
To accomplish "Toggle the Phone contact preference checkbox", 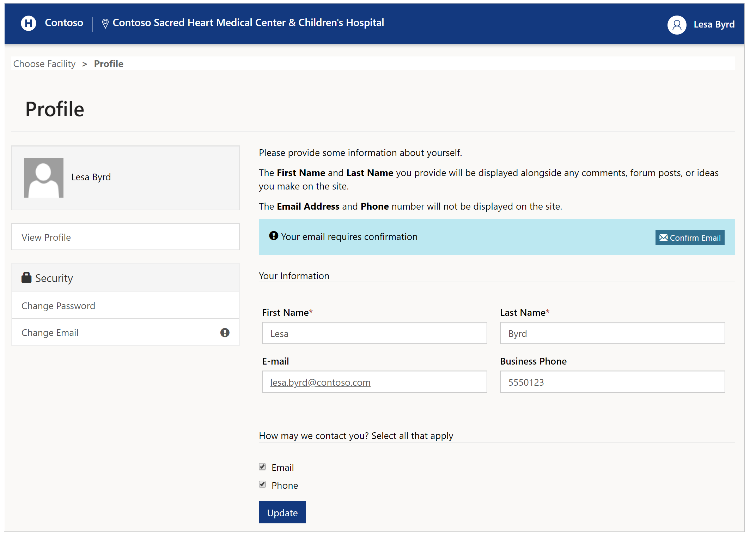I will pyautogui.click(x=263, y=485).
